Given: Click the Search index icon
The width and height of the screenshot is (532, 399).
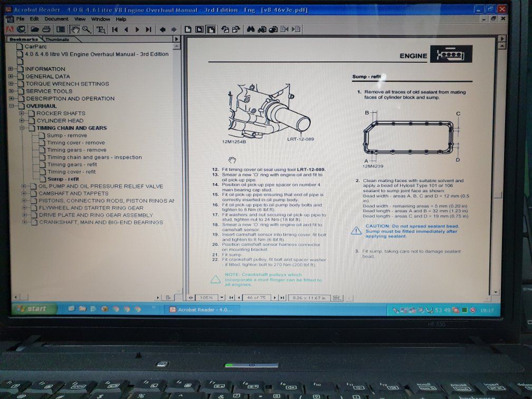Looking at the screenshot, I should pyautogui.click(x=262, y=30).
